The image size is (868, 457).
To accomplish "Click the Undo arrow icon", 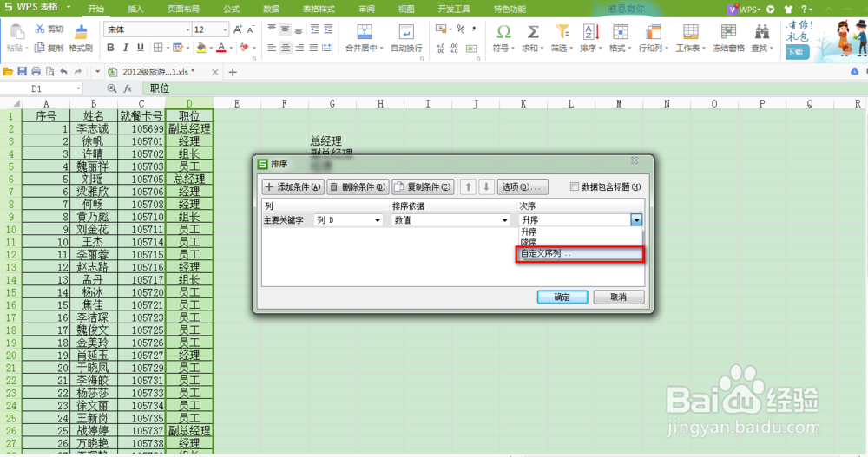I will (x=63, y=71).
